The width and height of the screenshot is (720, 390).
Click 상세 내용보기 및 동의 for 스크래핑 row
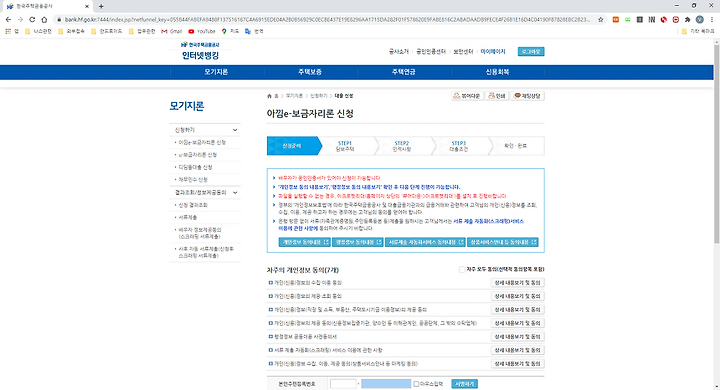click(x=518, y=350)
